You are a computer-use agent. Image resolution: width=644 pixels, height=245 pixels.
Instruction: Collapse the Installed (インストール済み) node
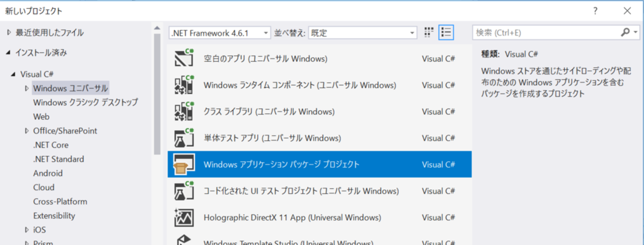tap(8, 53)
